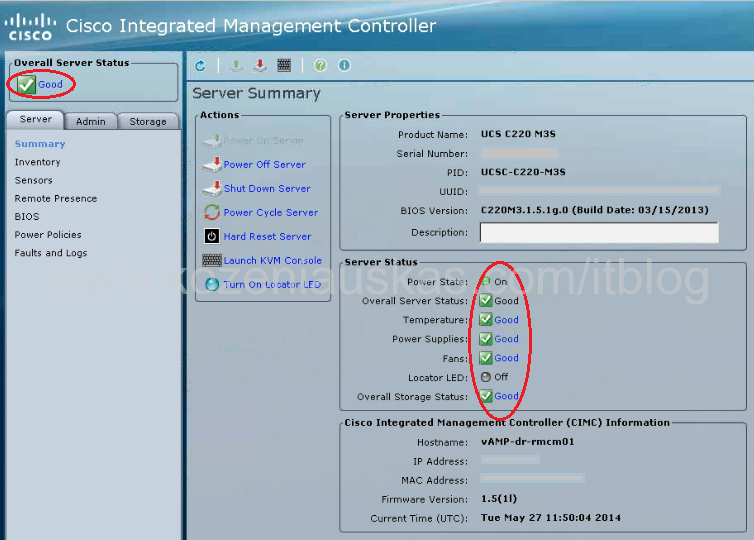The height and width of the screenshot is (540, 754).
Task: Click the Overall Storage Status Good link
Action: point(507,396)
